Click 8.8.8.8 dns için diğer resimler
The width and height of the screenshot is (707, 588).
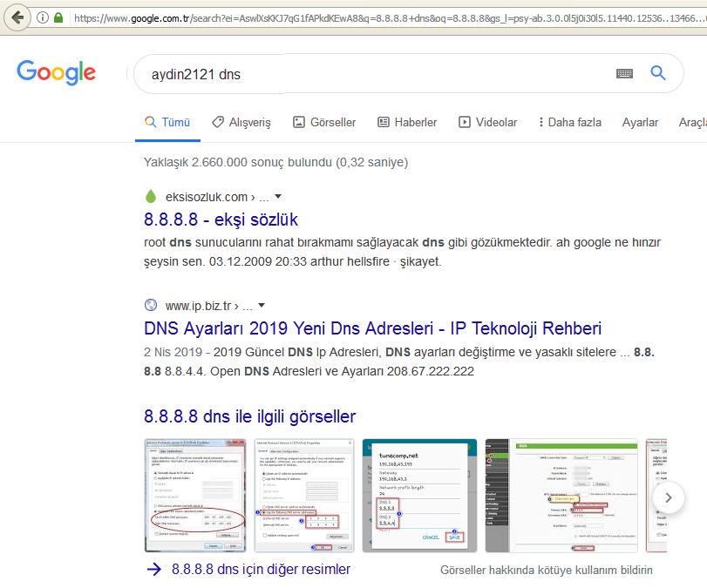(261, 569)
